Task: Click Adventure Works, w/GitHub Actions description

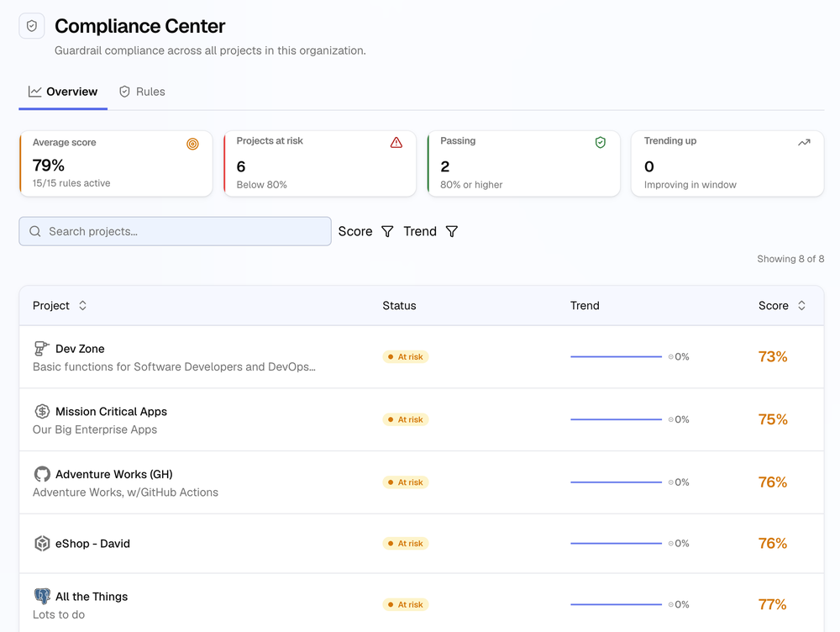Action: coord(125,492)
